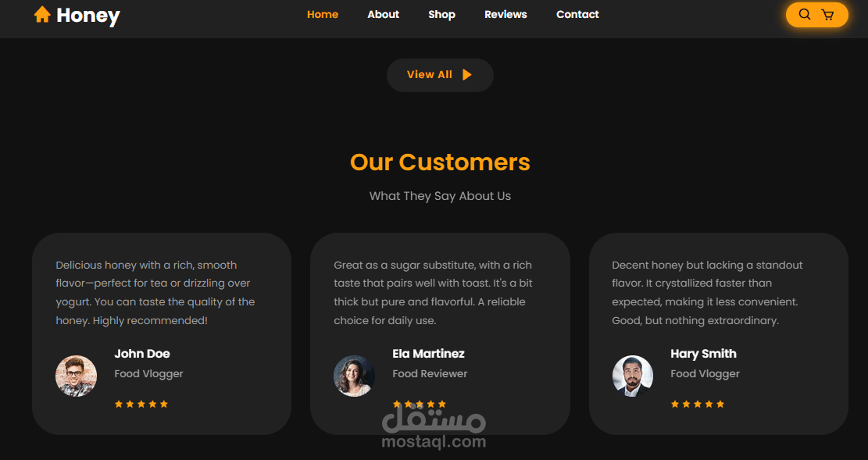This screenshot has height=460, width=868.
Task: Open search via magnifier icon
Action: 805,14
